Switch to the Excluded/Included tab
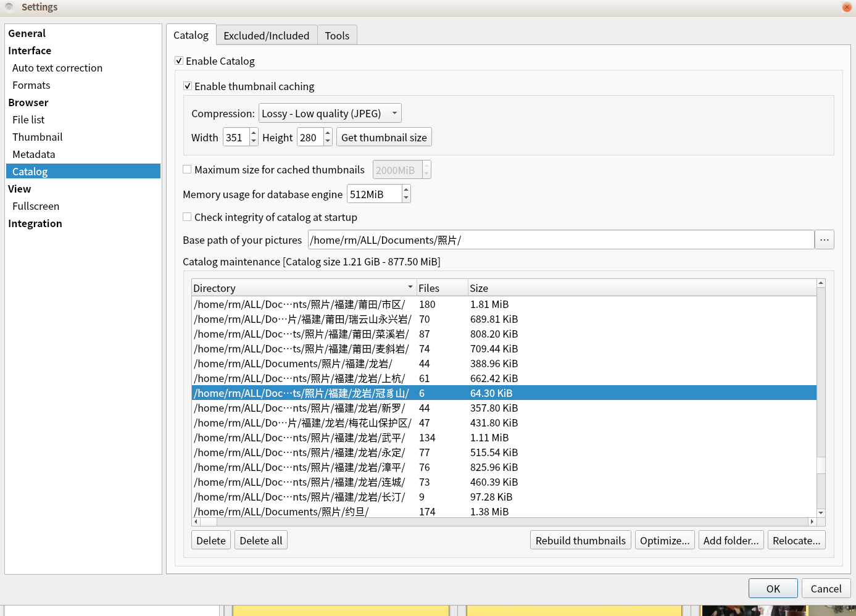Viewport: 856px width, 616px height. 266,35
